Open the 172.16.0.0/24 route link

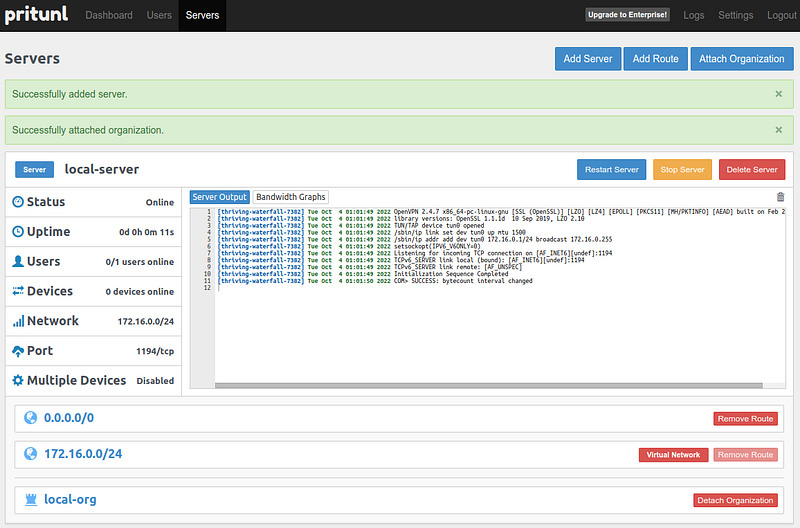[83, 454]
